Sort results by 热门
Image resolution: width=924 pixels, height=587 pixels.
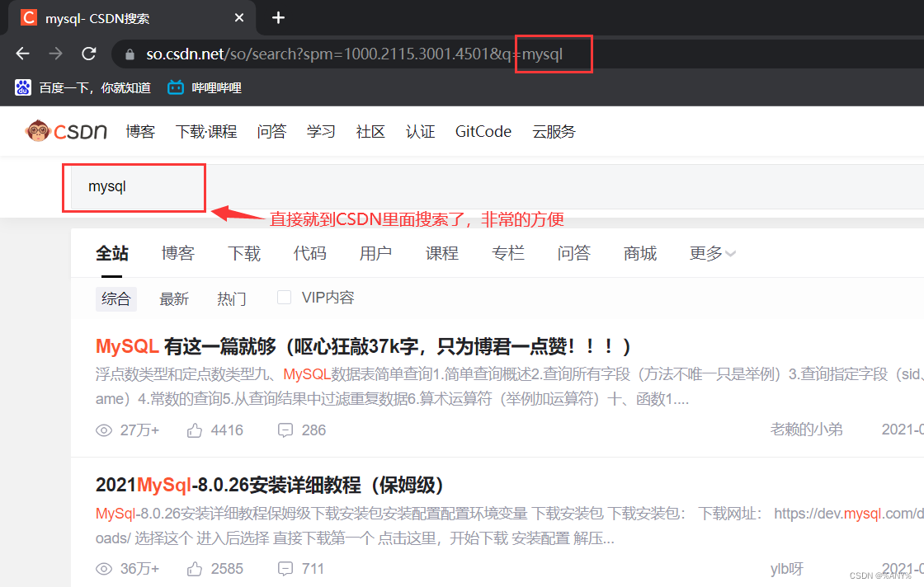pos(232,298)
